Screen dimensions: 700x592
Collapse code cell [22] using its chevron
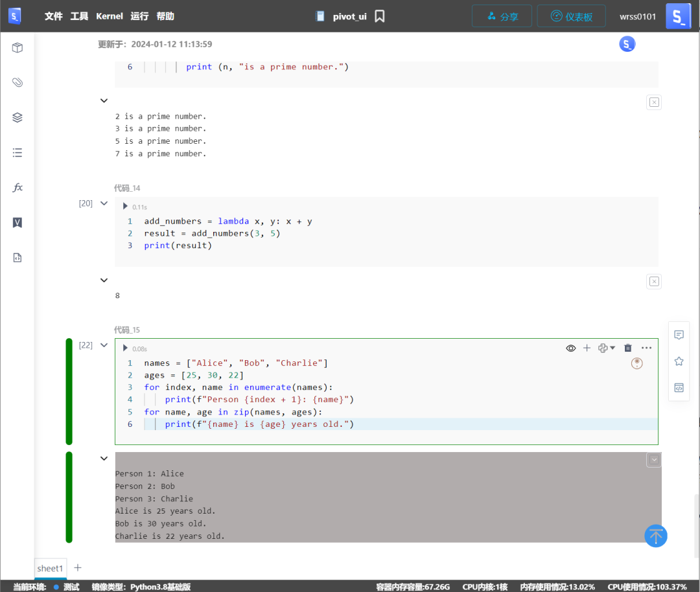(x=104, y=345)
